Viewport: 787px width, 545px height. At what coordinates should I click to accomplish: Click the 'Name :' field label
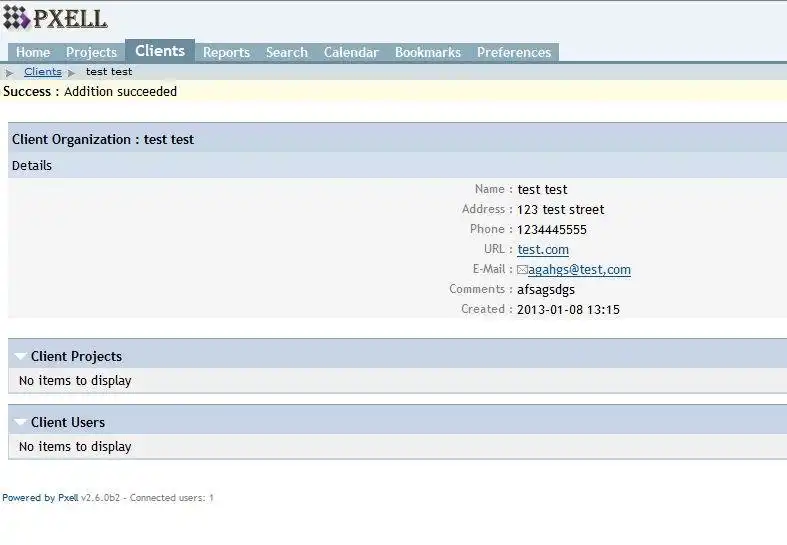point(494,189)
